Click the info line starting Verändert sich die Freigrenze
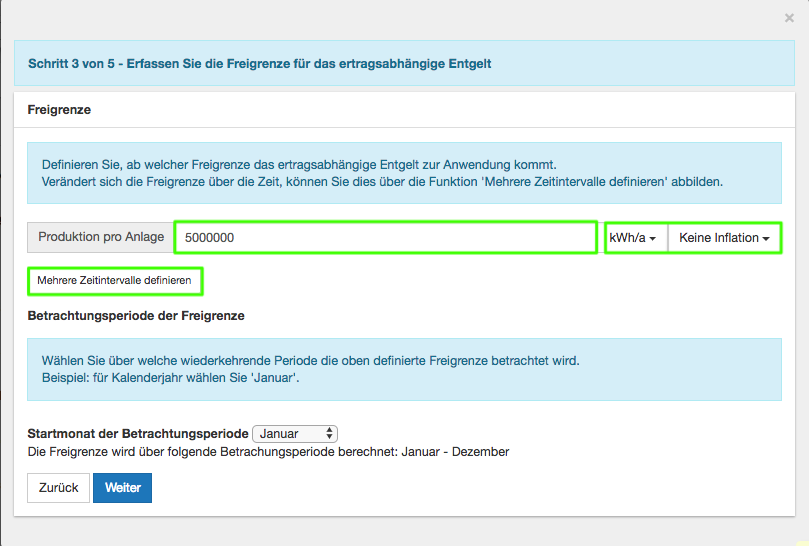The image size is (809, 546). (381, 182)
